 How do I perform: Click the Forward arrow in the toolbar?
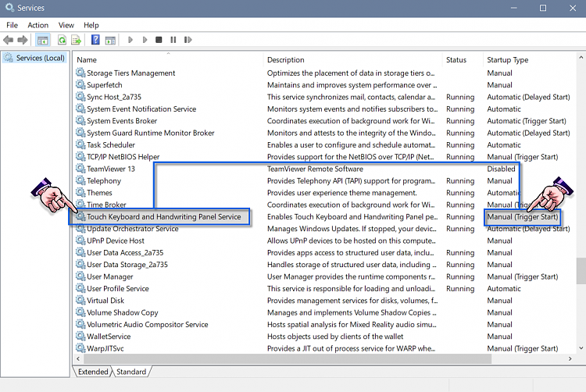[x=23, y=40]
